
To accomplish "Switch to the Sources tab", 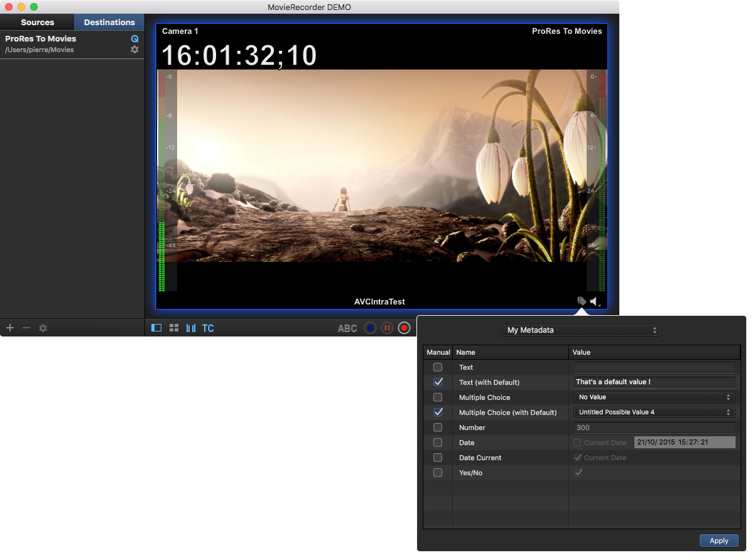I will (38, 22).
